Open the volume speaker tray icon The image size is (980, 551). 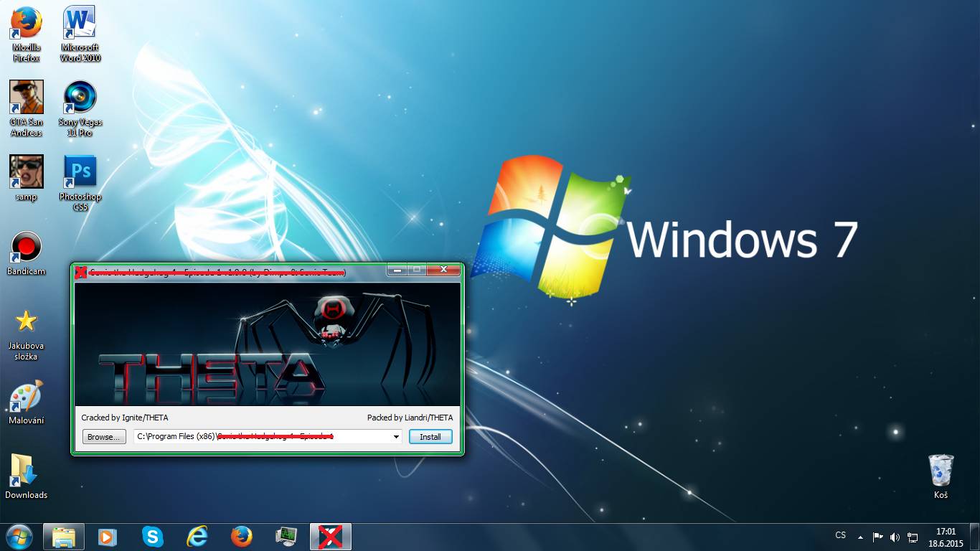[895, 537]
